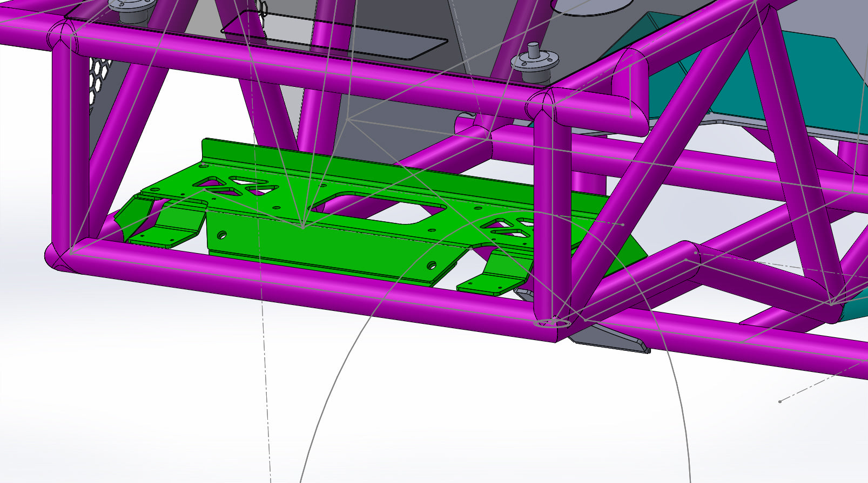Pick the left hole on green plate's front flange
The width and height of the screenshot is (868, 483).
pos(222,235)
